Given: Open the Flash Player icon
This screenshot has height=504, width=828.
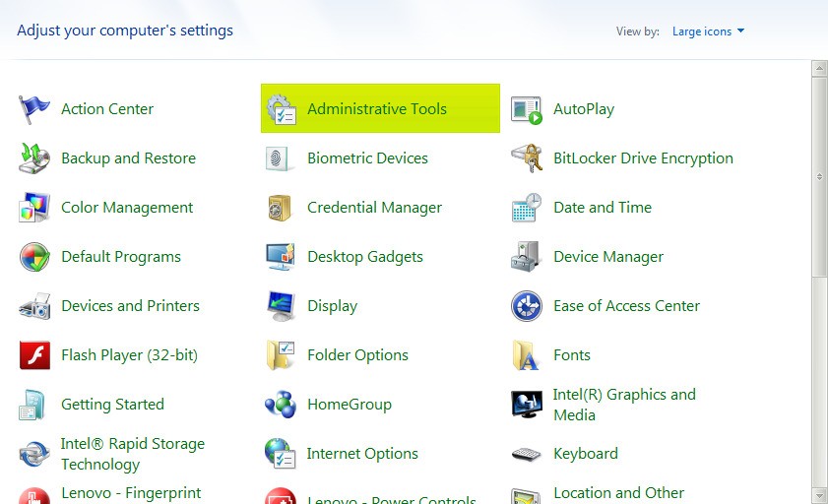Looking at the screenshot, I should (34, 355).
